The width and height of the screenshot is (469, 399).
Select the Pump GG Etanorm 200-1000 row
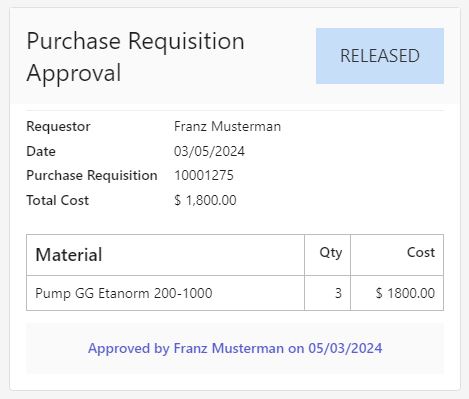click(235, 293)
